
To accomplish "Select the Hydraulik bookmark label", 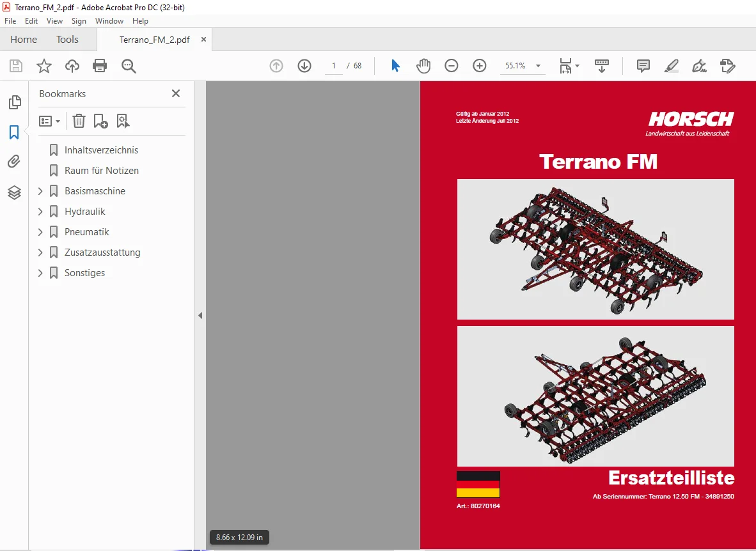I will tap(85, 211).
